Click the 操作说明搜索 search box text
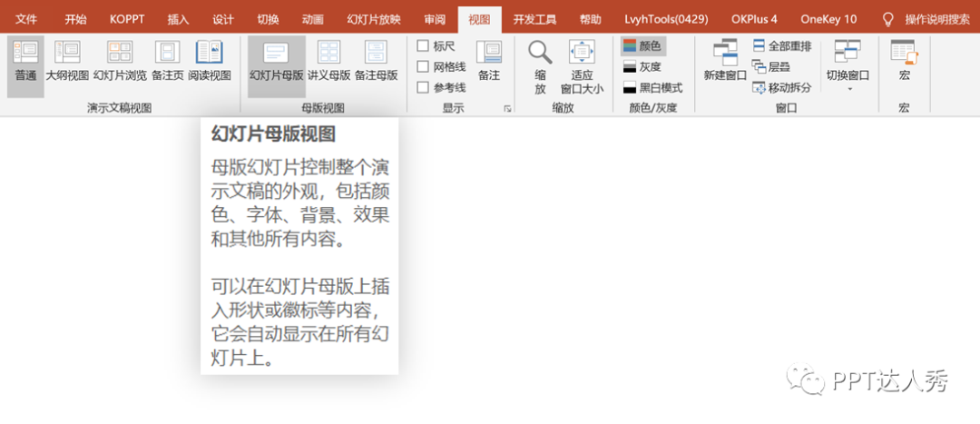The image size is (980, 424). (937, 19)
